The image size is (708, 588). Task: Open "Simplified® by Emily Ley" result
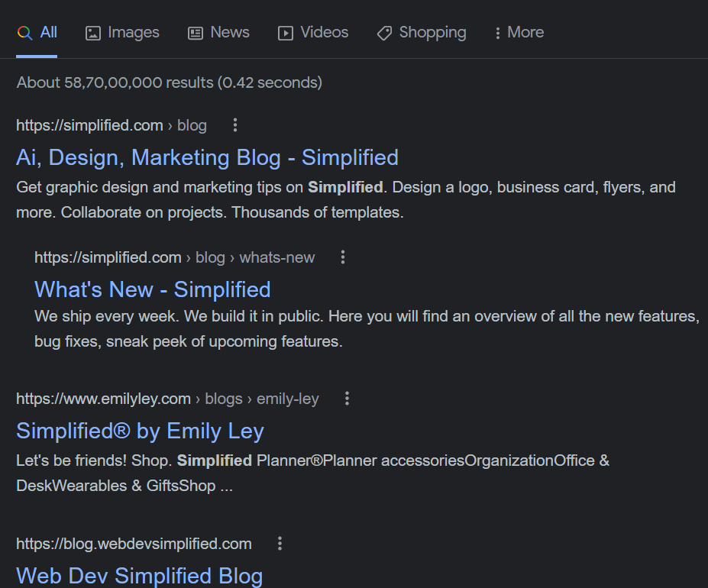click(x=140, y=431)
